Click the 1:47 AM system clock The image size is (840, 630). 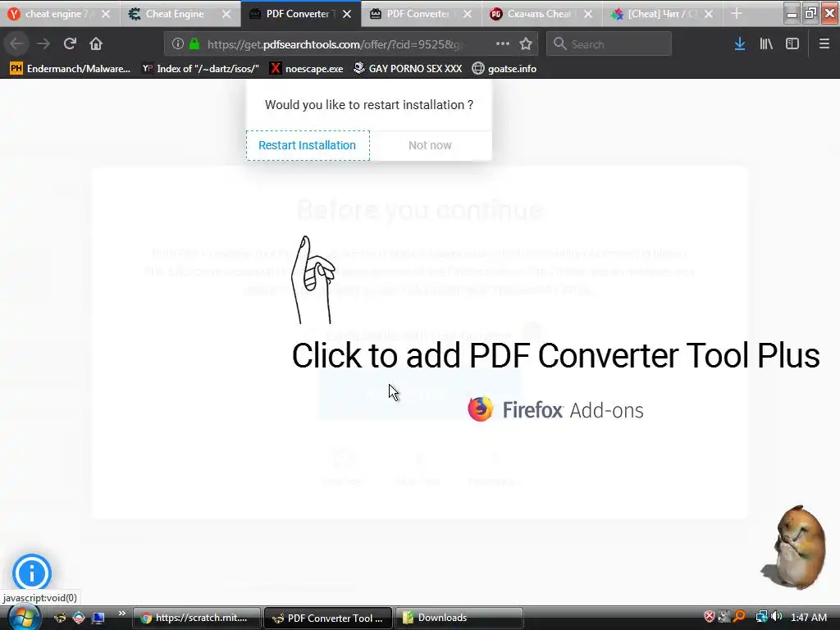pyautogui.click(x=809, y=617)
